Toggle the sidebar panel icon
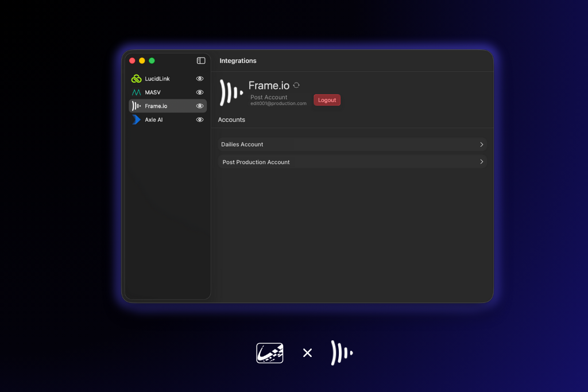 point(201,61)
